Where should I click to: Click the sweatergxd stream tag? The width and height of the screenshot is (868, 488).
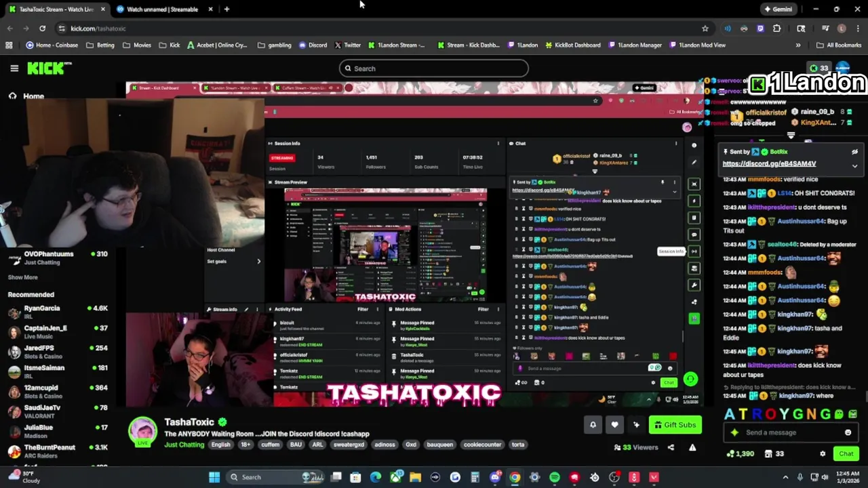(x=349, y=445)
